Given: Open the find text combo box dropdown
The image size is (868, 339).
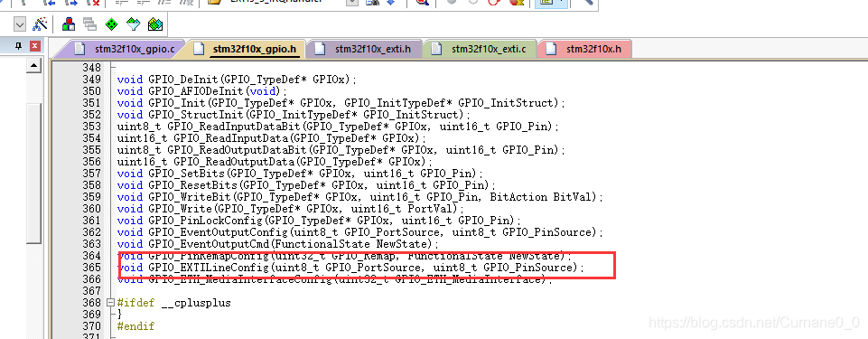Looking at the screenshot, I should click(x=352, y=2).
